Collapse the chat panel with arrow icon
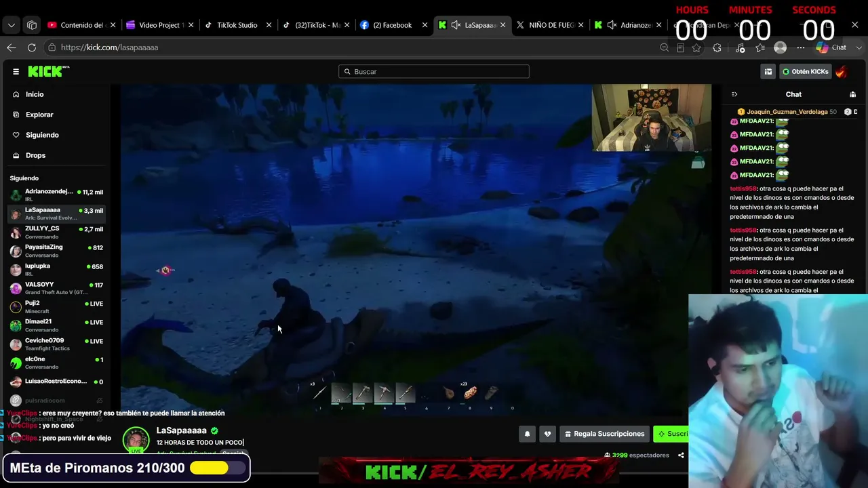 coord(734,94)
